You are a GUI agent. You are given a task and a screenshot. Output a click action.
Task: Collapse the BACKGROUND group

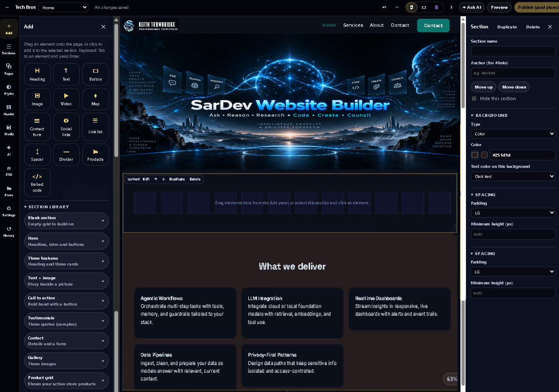pyautogui.click(x=489, y=116)
